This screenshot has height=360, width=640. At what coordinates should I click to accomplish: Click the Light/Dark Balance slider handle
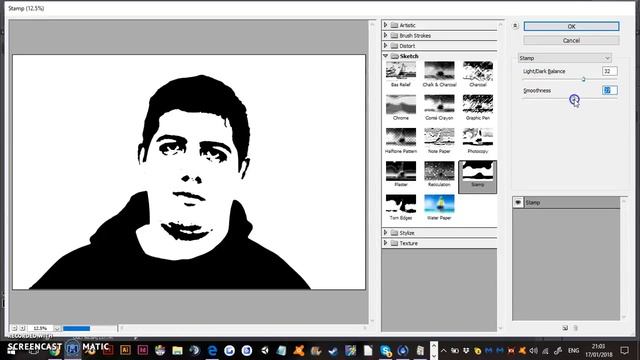584,79
